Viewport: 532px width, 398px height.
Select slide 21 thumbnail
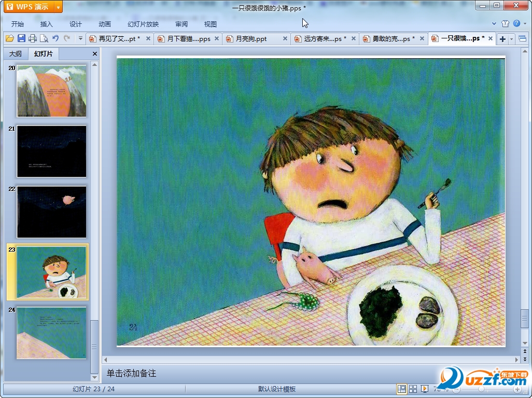point(51,152)
